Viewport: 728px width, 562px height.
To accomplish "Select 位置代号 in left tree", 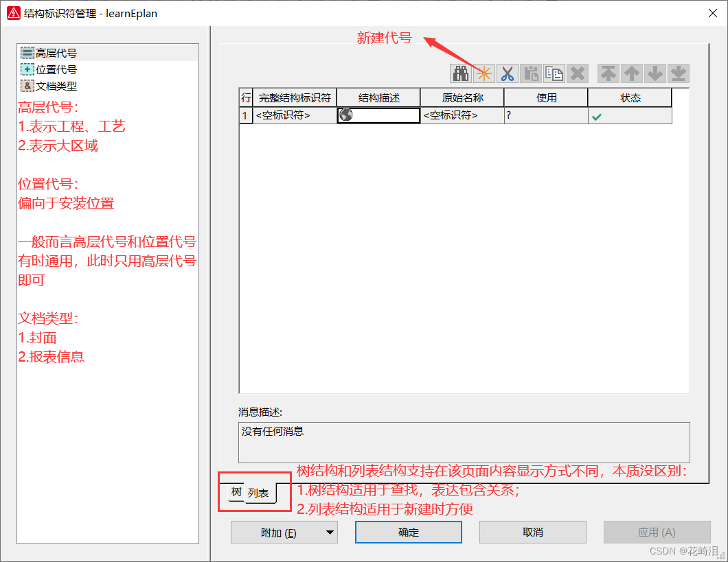I will point(56,69).
